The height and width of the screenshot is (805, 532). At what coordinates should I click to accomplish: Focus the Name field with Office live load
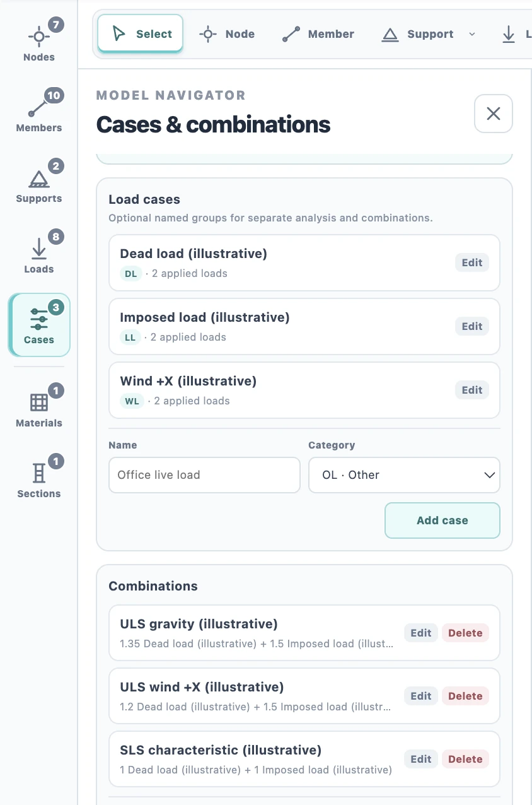pos(204,475)
